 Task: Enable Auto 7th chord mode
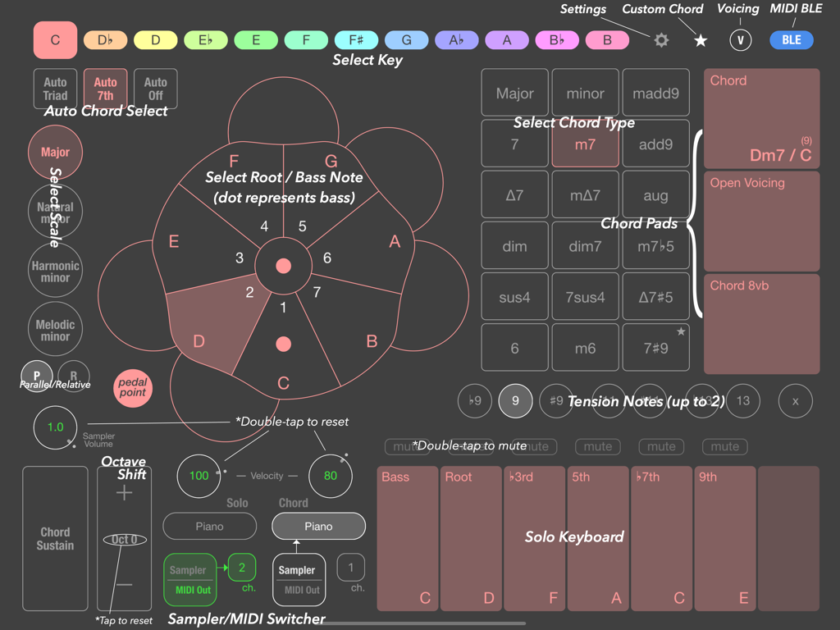105,89
